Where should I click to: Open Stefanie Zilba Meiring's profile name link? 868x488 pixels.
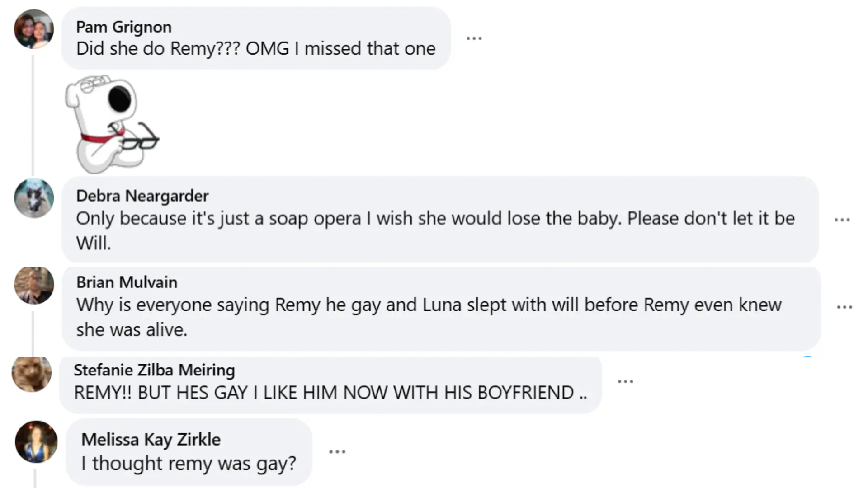pyautogui.click(x=154, y=370)
